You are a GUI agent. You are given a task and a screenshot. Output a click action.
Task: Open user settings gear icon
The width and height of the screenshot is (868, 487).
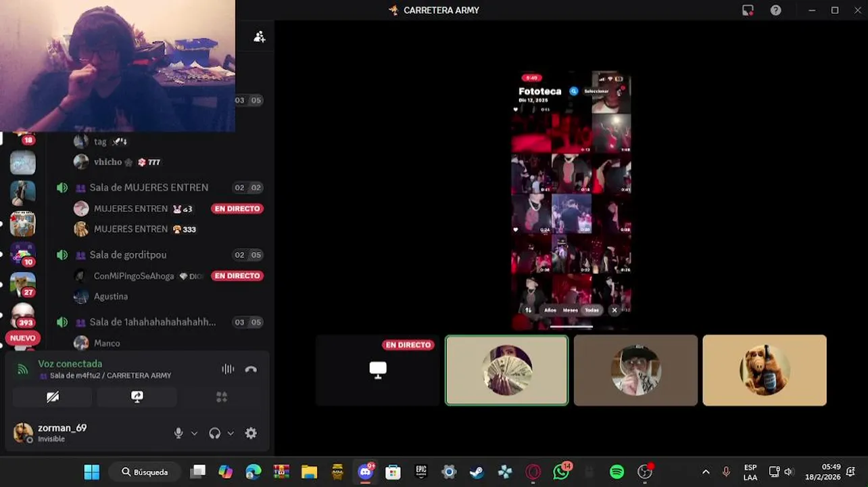[x=251, y=433]
